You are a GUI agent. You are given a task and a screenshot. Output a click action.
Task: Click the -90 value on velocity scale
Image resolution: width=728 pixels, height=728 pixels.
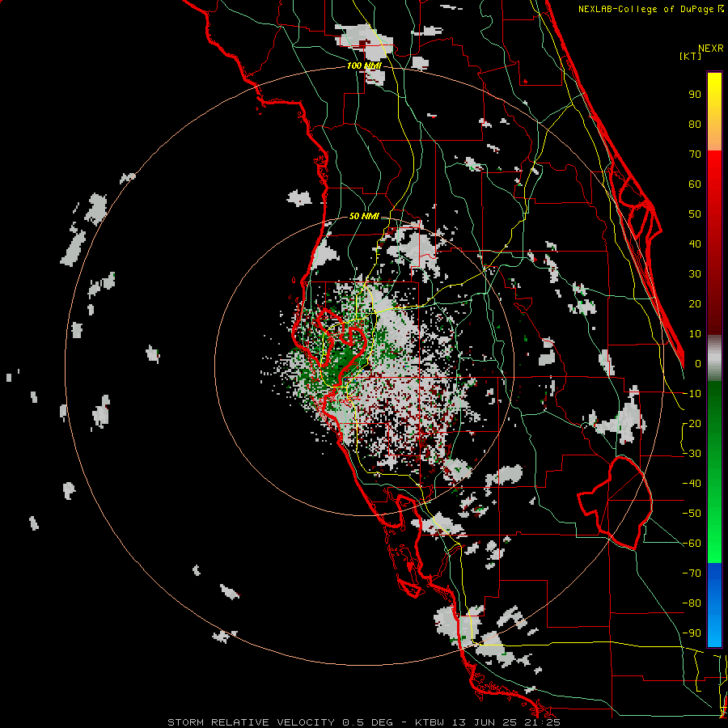click(692, 633)
